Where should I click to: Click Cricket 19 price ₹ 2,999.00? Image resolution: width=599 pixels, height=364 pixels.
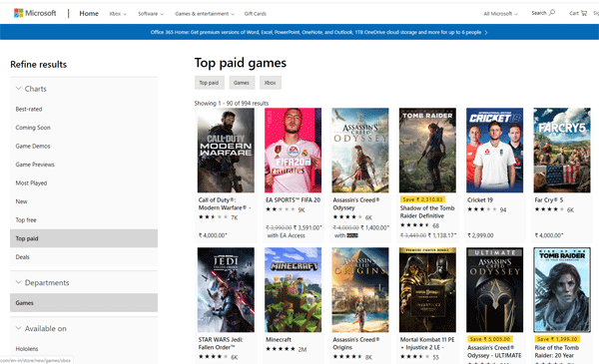coord(480,235)
